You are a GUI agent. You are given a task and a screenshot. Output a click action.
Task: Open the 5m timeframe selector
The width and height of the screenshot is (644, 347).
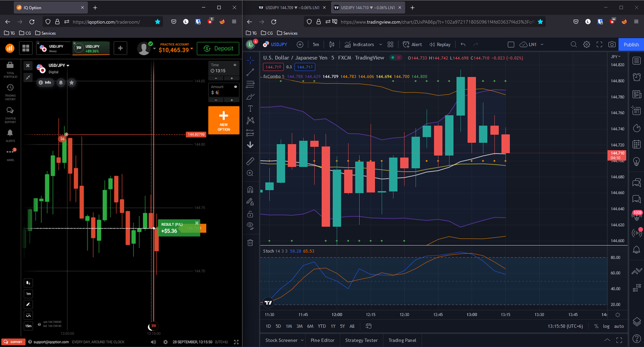pos(315,44)
